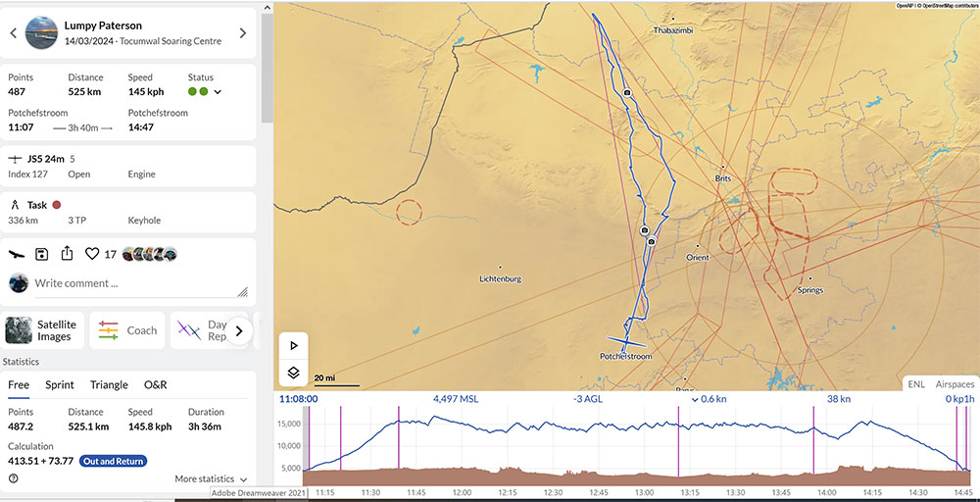Expand the Status dropdown chevron
This screenshot has width=980, height=502.
(x=218, y=92)
